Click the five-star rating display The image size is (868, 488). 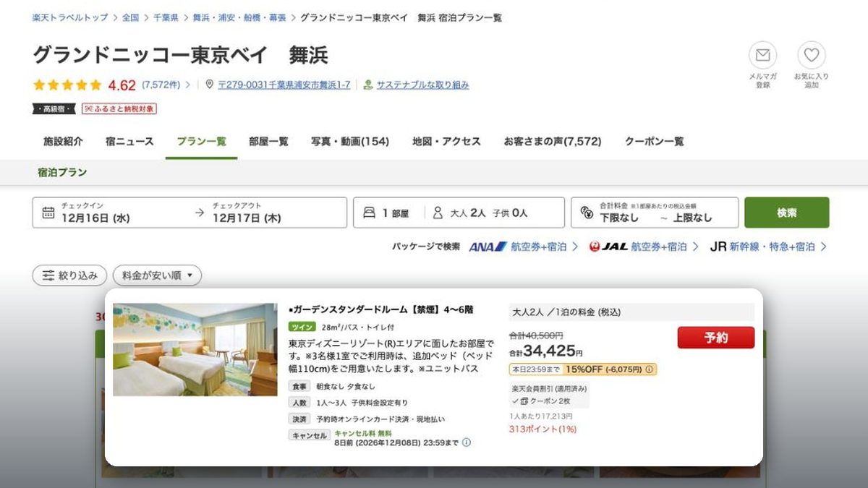click(67, 85)
